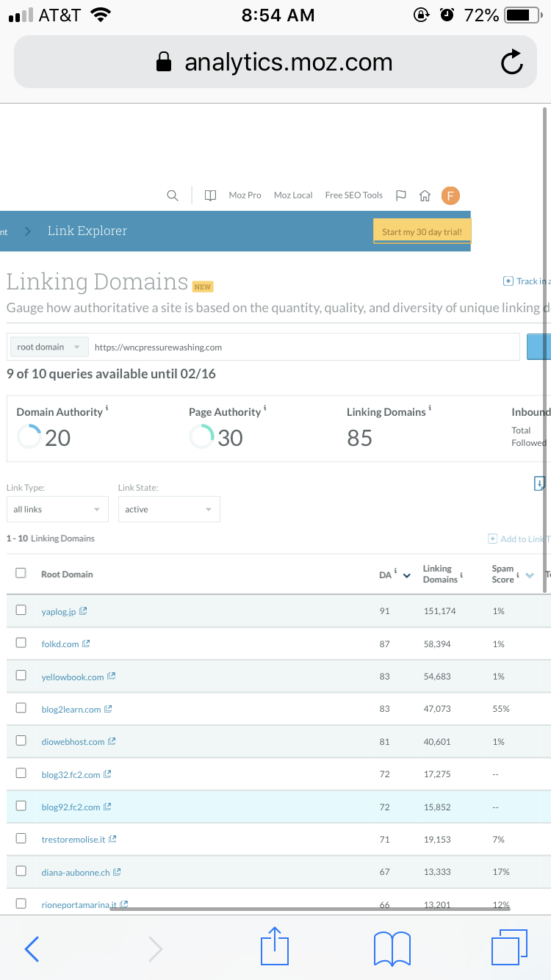
Task: Check the diana-aubonne.ch row checkbox
Action: click(x=21, y=871)
